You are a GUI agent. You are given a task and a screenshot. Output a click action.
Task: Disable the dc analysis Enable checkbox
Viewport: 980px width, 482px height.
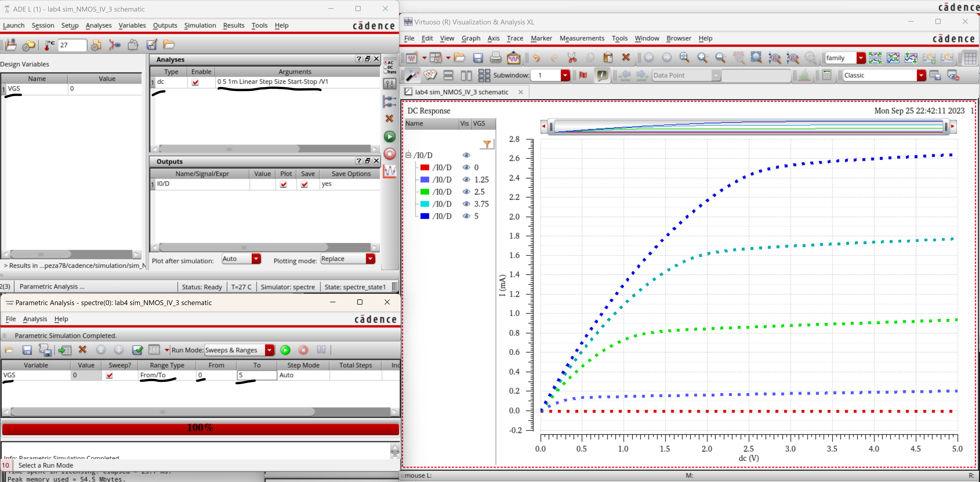195,82
